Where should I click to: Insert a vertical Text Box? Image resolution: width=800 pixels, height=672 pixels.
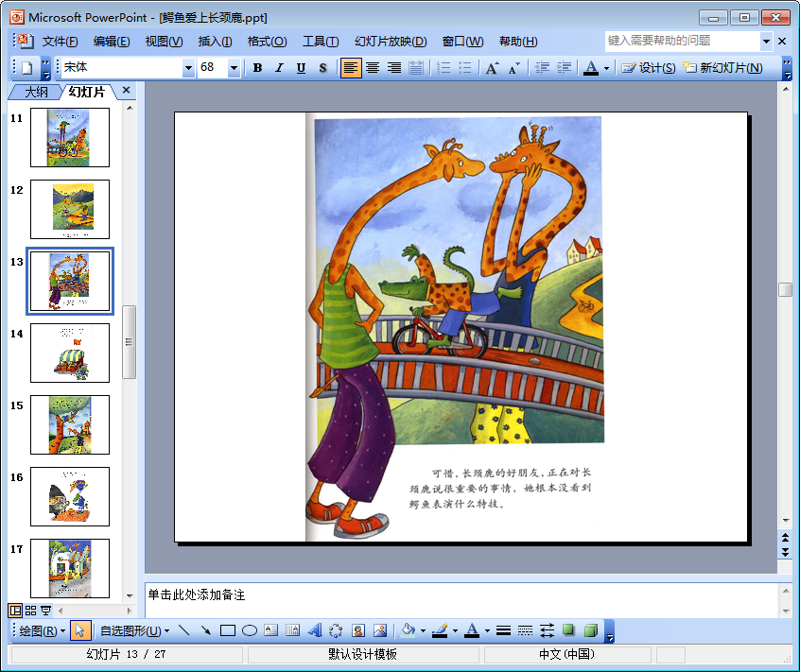[x=292, y=630]
